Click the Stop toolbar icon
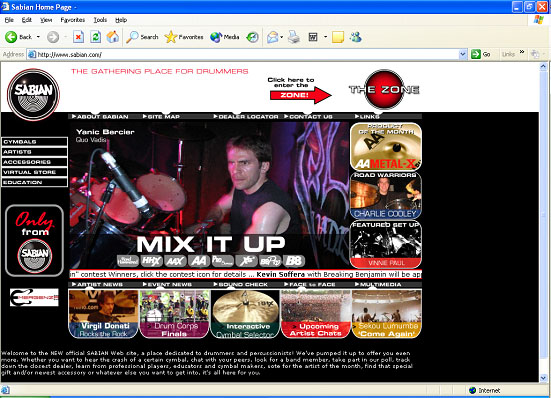 tap(78, 37)
